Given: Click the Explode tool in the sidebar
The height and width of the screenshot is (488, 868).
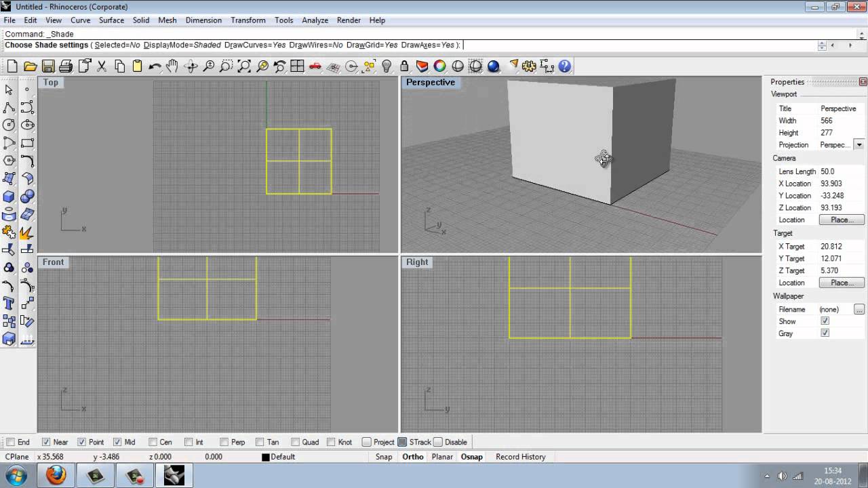Looking at the screenshot, I should [x=27, y=232].
